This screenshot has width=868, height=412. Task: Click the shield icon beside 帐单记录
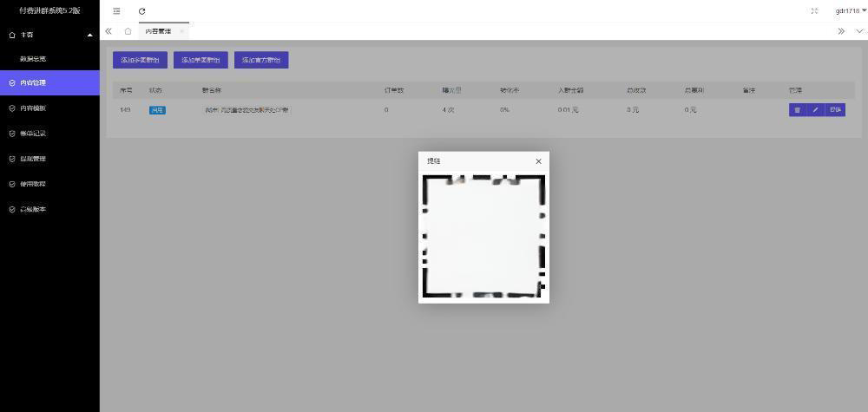[x=12, y=134]
